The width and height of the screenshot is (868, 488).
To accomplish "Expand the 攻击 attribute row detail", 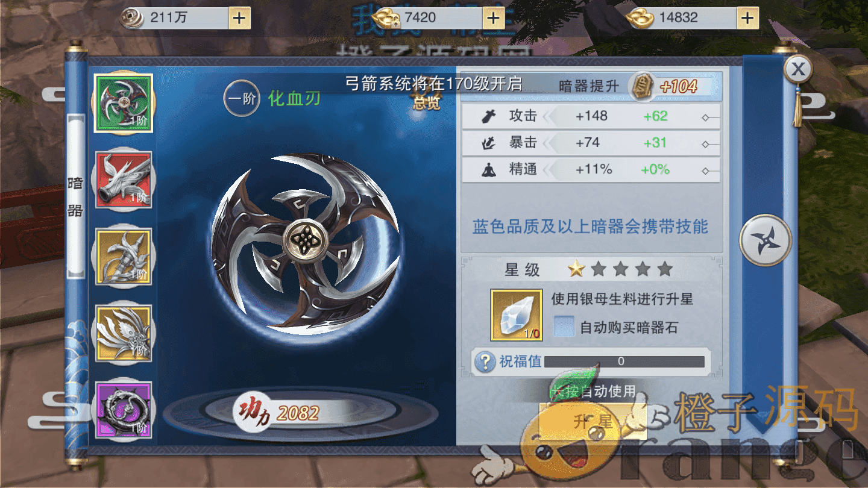I will 591,116.
